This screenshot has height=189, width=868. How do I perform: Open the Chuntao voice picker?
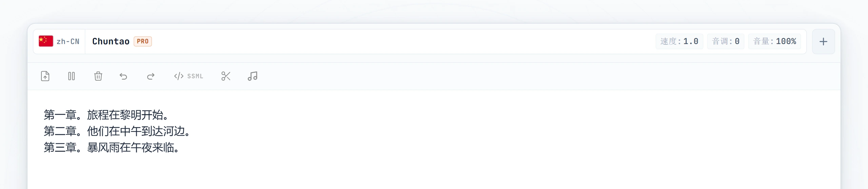[111, 41]
